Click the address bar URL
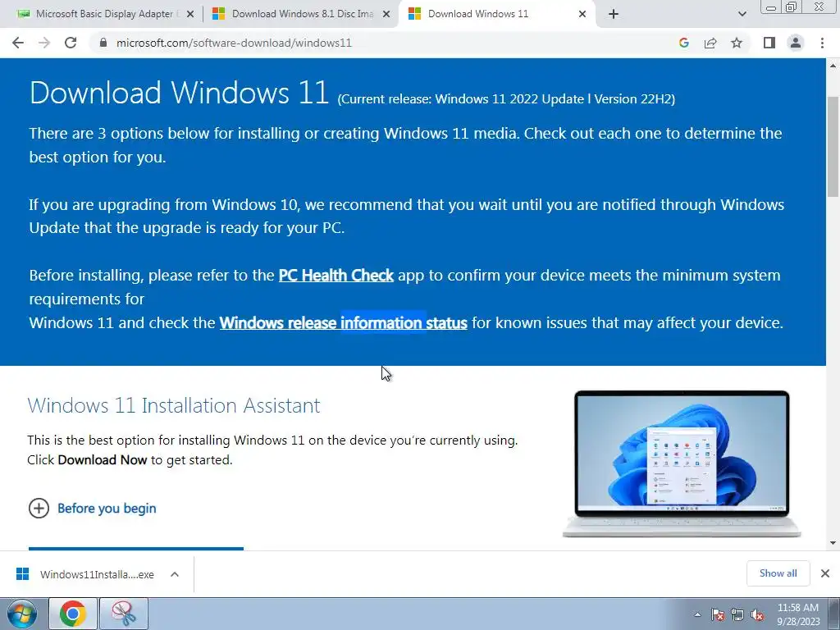Screen dimensions: 840x630 (x=234, y=43)
